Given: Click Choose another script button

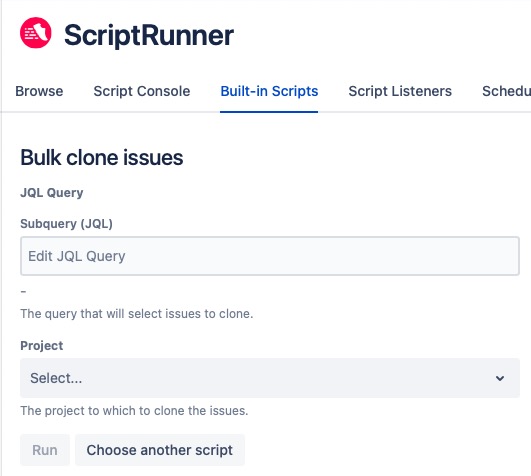Looking at the screenshot, I should click(x=160, y=450).
